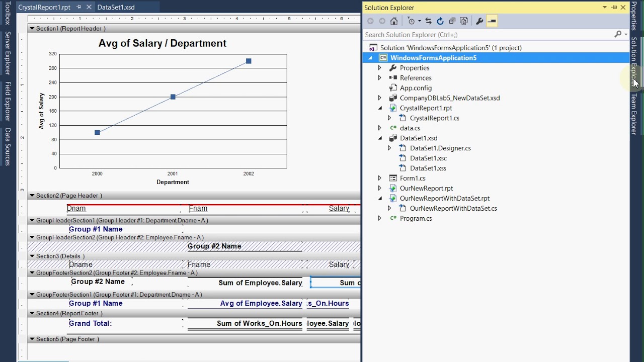
Task: Collapse Section1 Report Header triangle
Action: click(x=32, y=29)
